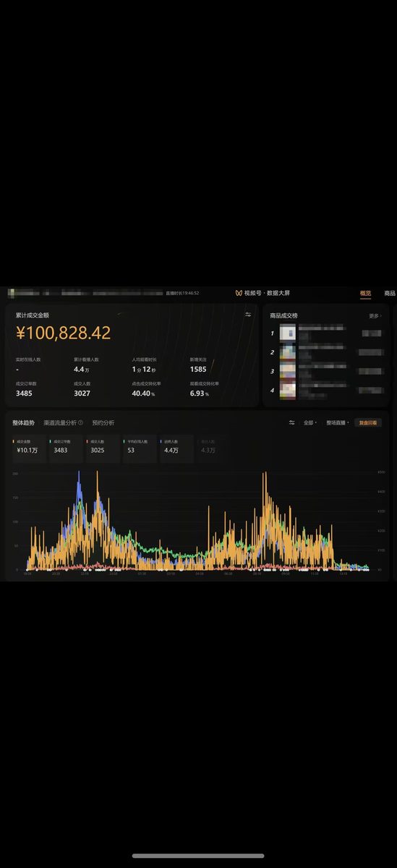Screen dimensions: 397x868
Task: Switch to the 概览 tab
Action: (366, 293)
